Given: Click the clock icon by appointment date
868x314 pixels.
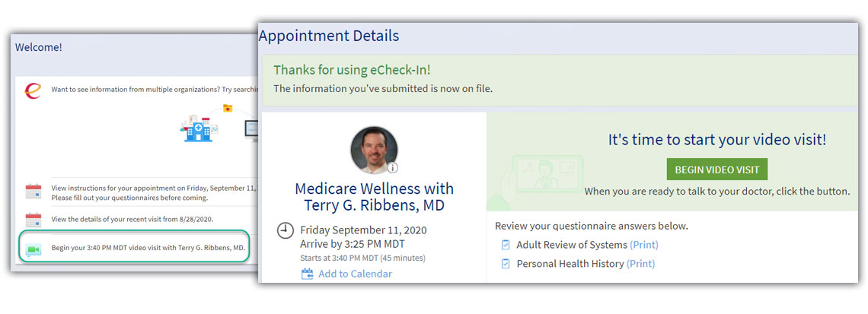Looking at the screenshot, I should (x=285, y=230).
